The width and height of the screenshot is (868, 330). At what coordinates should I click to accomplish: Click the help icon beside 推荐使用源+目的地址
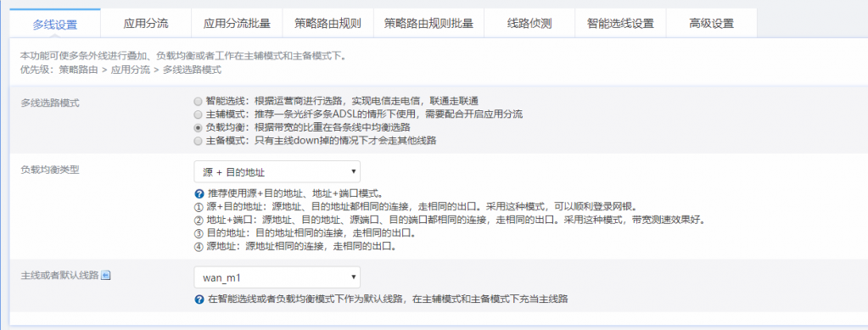click(199, 194)
